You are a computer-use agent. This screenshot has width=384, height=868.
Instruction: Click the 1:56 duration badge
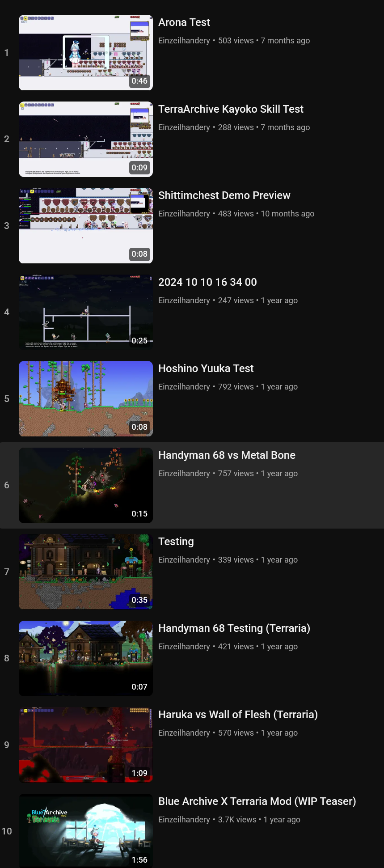pos(139,860)
